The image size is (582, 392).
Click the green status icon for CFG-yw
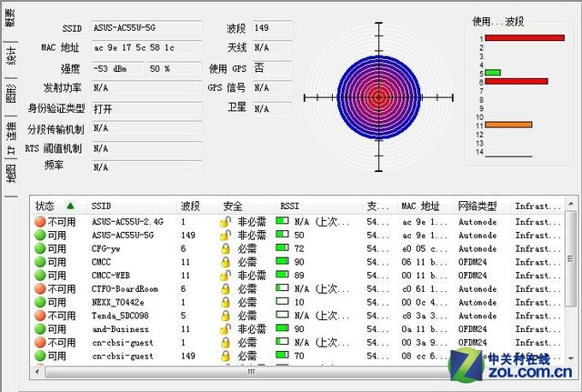tap(40, 248)
